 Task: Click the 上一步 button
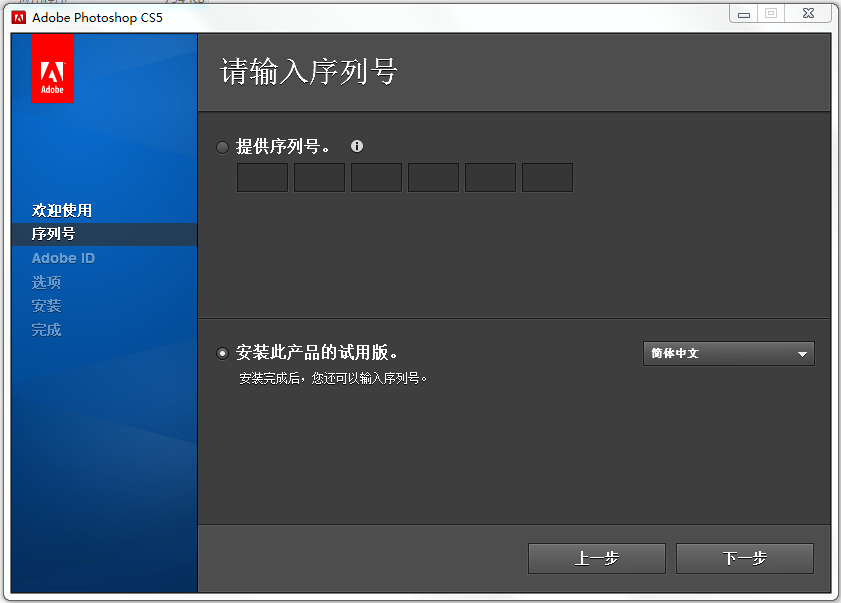point(596,558)
